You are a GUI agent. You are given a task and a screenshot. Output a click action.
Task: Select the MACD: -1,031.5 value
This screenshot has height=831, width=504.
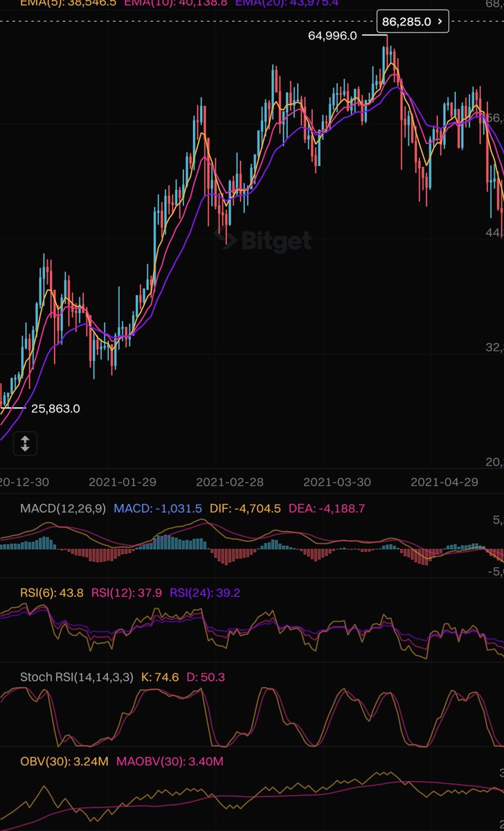(158, 508)
